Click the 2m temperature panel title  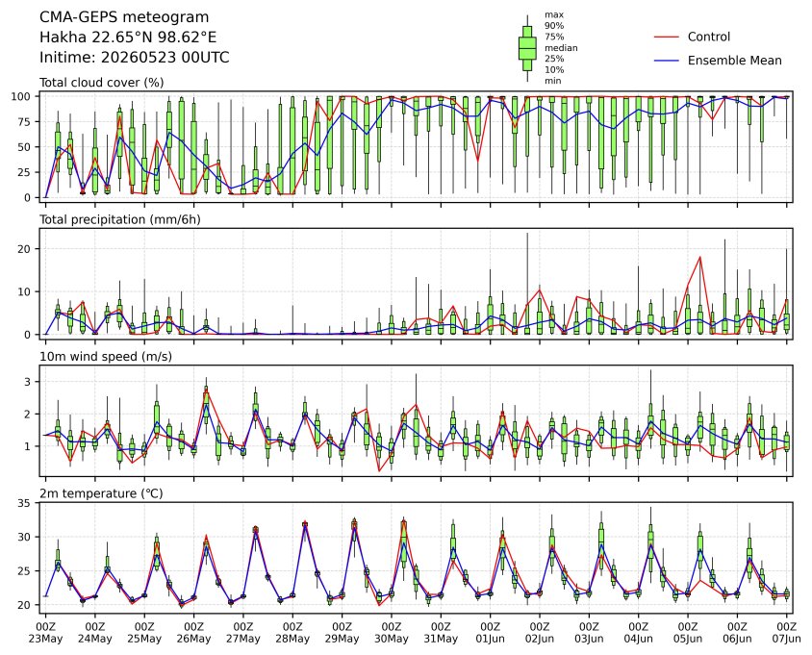(x=101, y=493)
